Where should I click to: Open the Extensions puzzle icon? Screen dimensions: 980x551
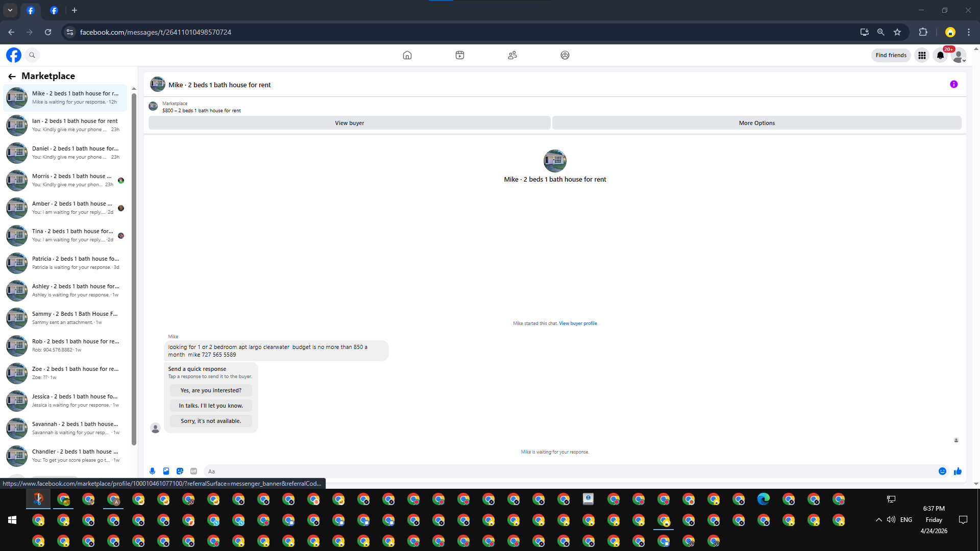[923, 32]
